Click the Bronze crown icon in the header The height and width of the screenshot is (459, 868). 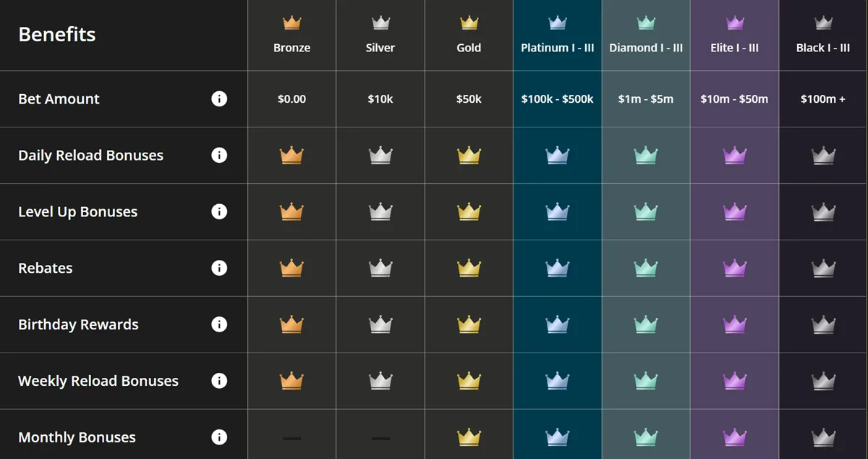[x=292, y=22]
